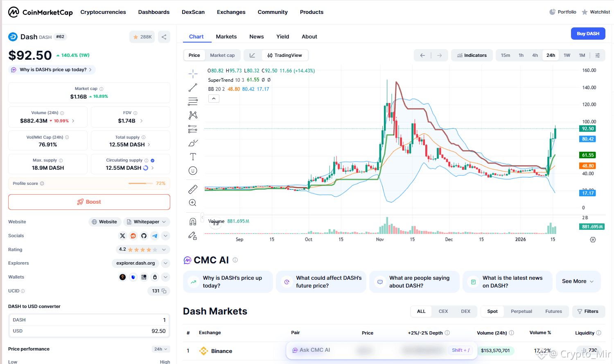The image size is (614, 364).
Task: Open the chart Indicators button
Action: pyautogui.click(x=472, y=55)
